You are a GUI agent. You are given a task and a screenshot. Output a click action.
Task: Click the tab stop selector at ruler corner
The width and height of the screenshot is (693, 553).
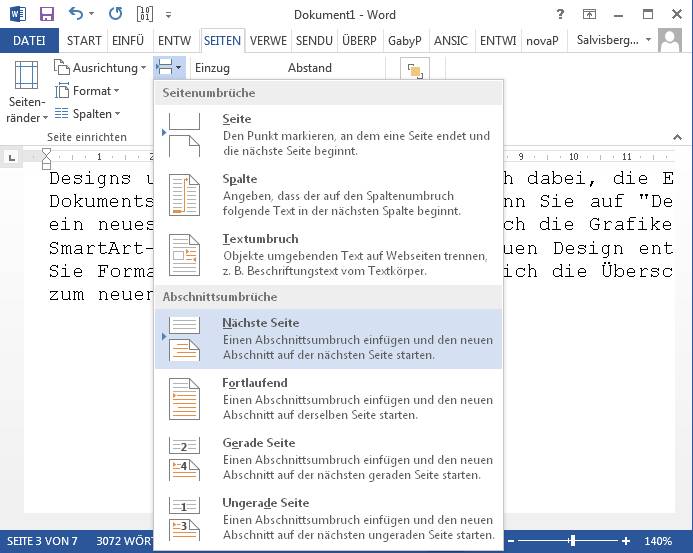pos(12,157)
